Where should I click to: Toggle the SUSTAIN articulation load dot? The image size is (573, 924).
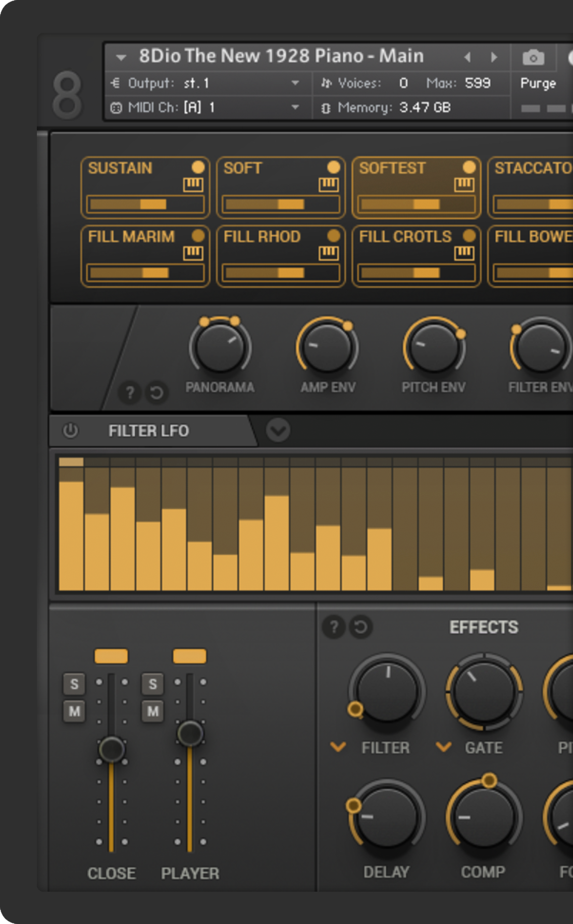click(x=198, y=167)
